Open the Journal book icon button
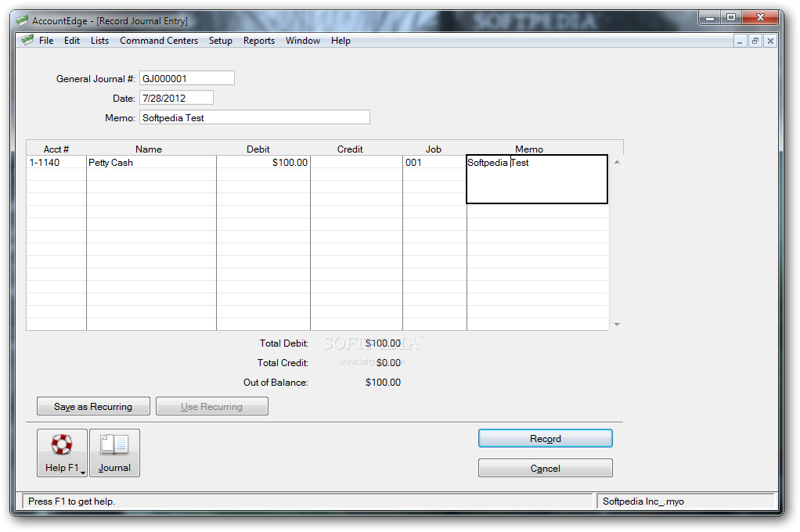This screenshot has width=800, height=532. click(114, 452)
